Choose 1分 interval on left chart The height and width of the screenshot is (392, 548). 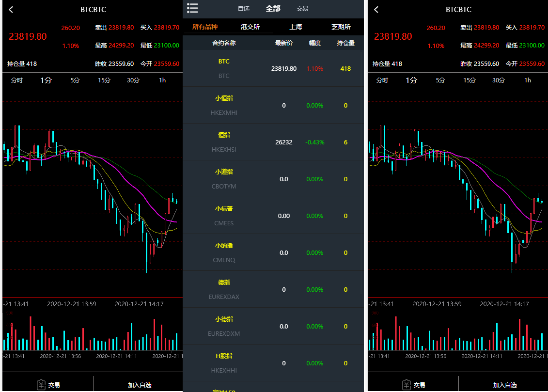46,80
